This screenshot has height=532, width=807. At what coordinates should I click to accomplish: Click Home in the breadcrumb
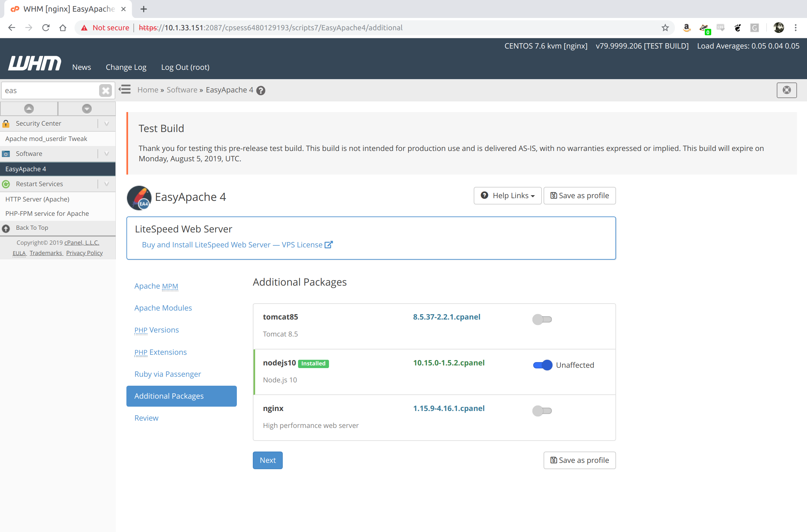(x=148, y=90)
